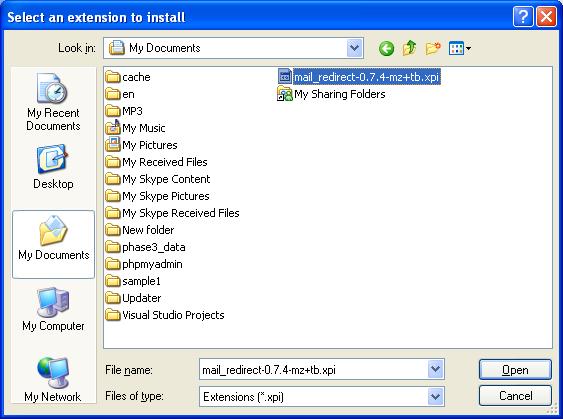563x419 pixels.
Task: Go back using the green arrow icon
Action: [386, 48]
